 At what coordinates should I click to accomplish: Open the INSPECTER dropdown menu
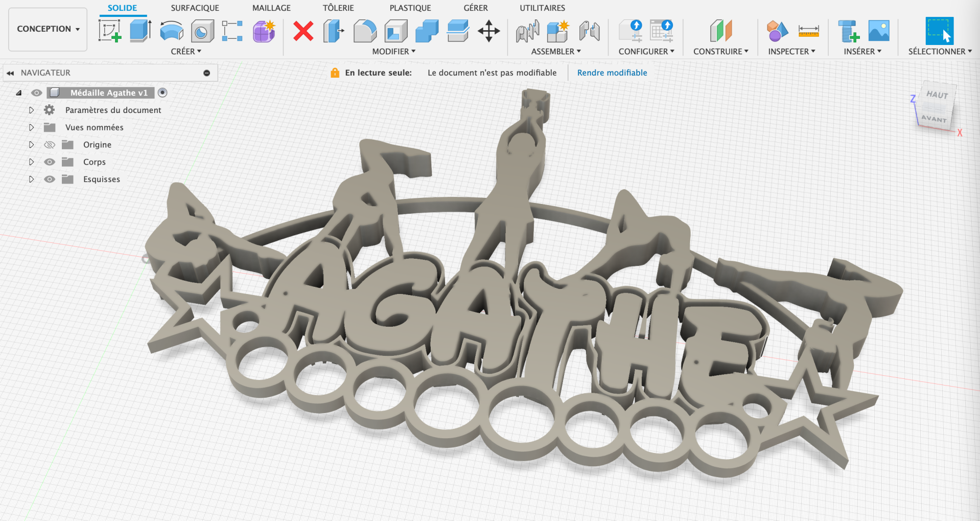[791, 52]
